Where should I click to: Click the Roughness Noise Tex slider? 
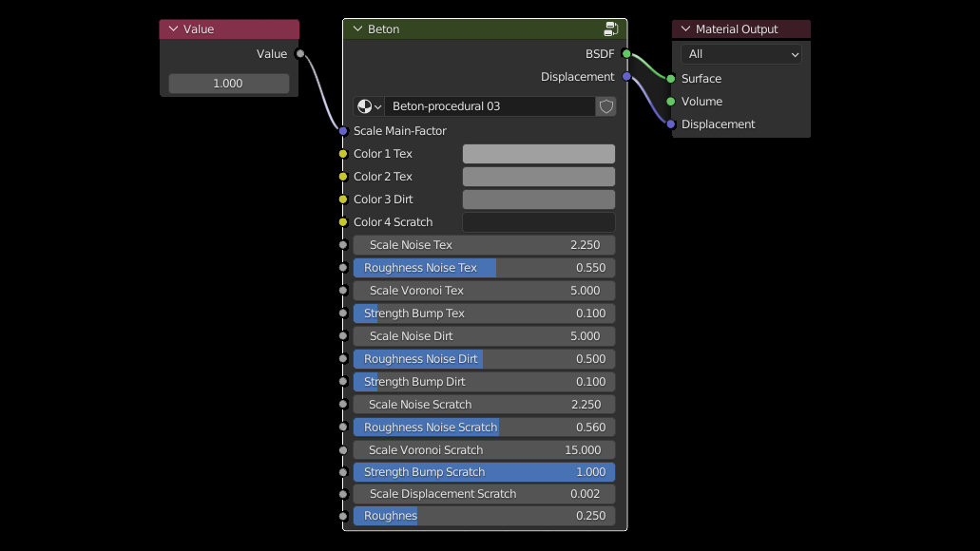(484, 268)
